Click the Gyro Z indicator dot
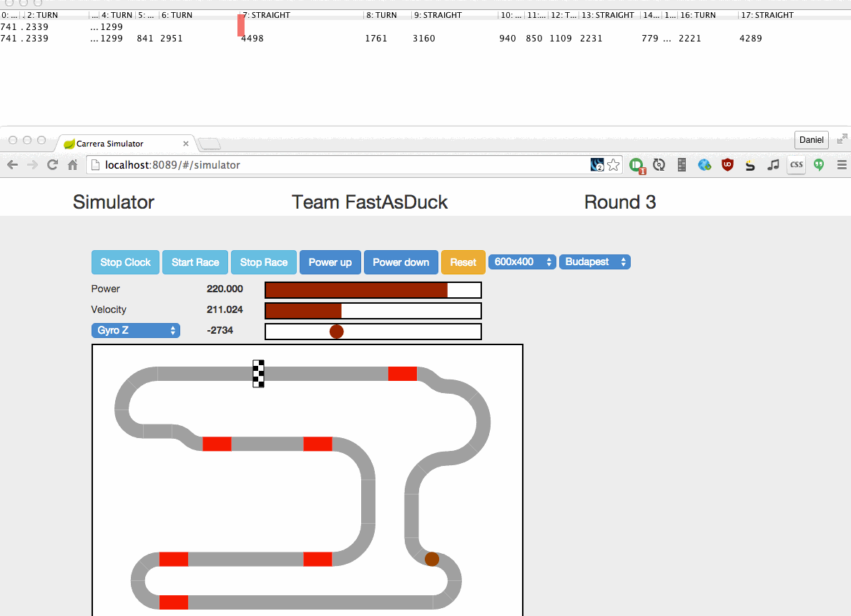Screen dimensions: 851x616 tap(337, 332)
